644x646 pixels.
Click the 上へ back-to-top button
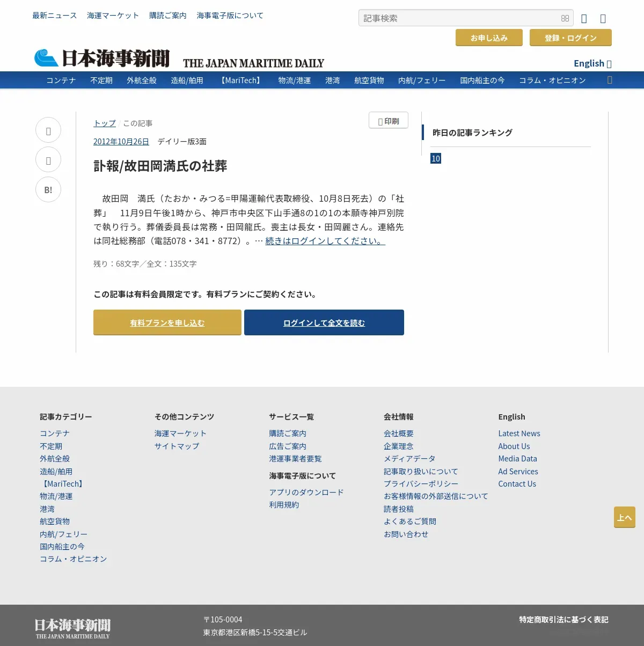(625, 517)
